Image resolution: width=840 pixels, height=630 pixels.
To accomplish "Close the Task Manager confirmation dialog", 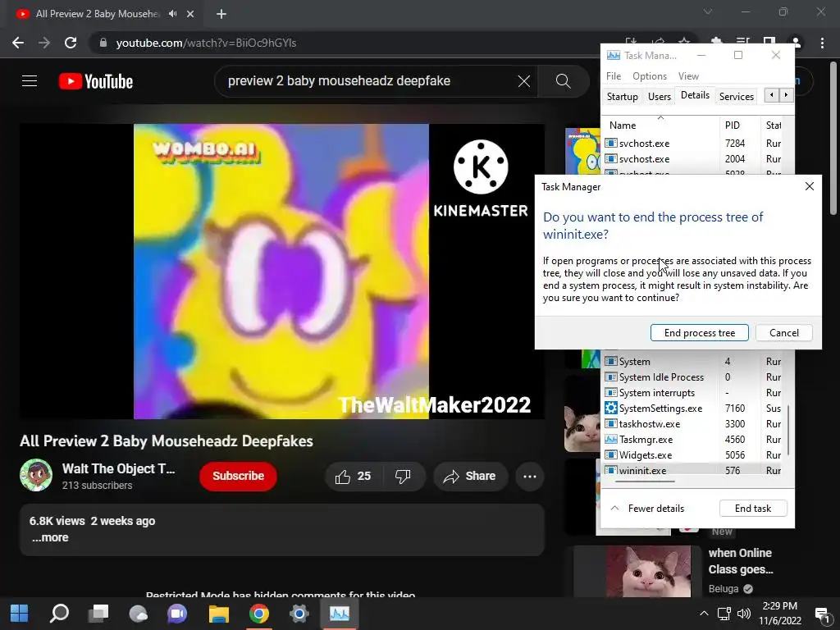I will coord(810,186).
